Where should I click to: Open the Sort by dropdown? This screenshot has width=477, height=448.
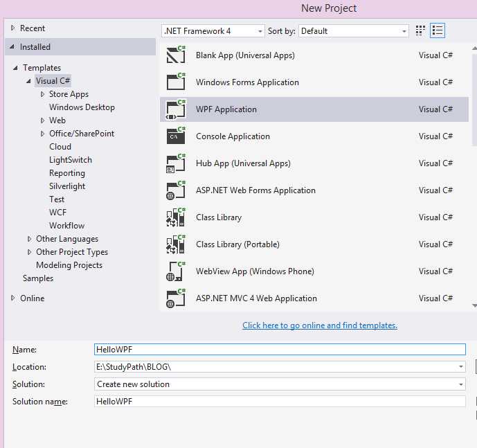(x=354, y=31)
